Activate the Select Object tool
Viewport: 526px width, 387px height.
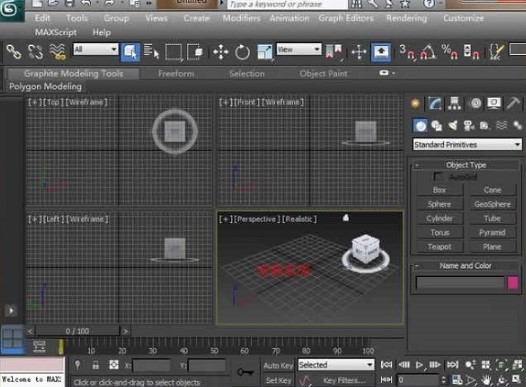(130, 52)
